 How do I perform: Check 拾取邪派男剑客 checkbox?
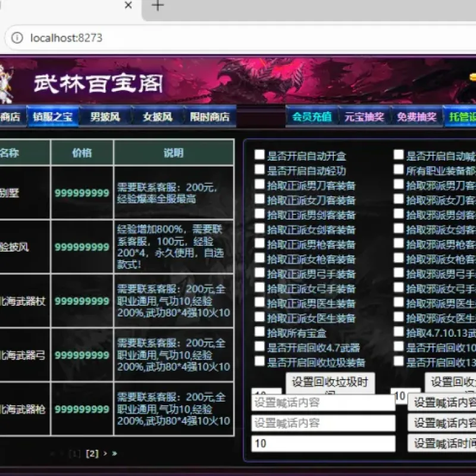point(399,214)
